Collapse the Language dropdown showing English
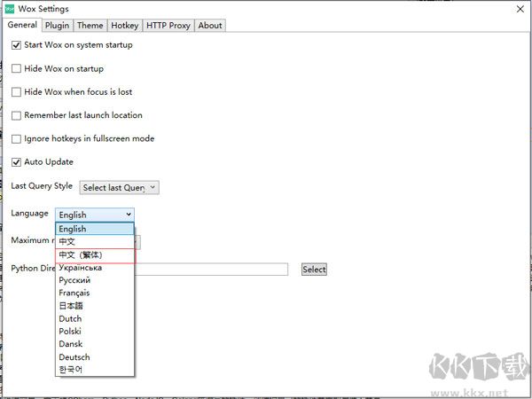The image size is (532, 399). click(95, 215)
